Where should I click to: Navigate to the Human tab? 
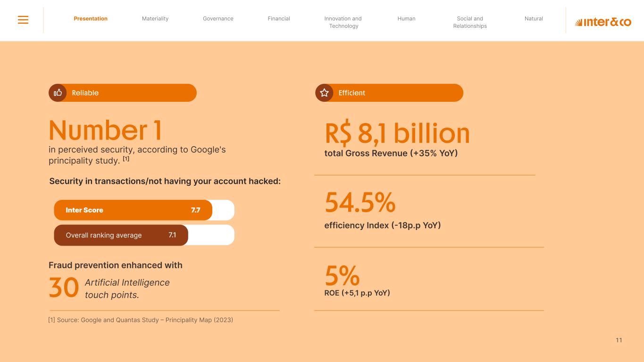pos(406,19)
